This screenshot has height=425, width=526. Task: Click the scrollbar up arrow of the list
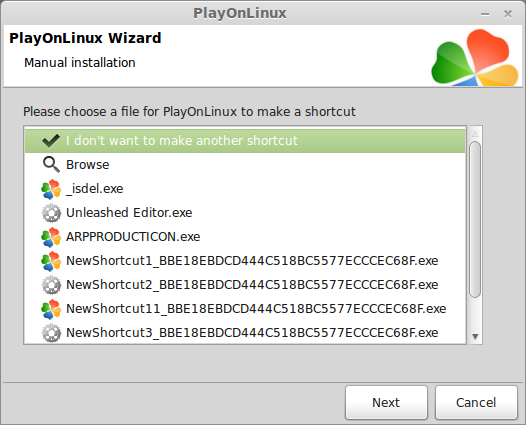(x=475, y=134)
